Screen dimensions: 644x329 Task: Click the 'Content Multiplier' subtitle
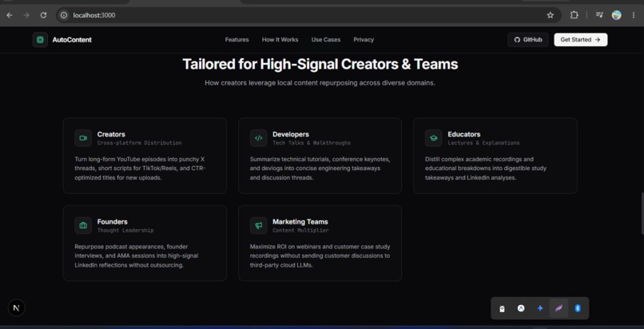coord(300,231)
